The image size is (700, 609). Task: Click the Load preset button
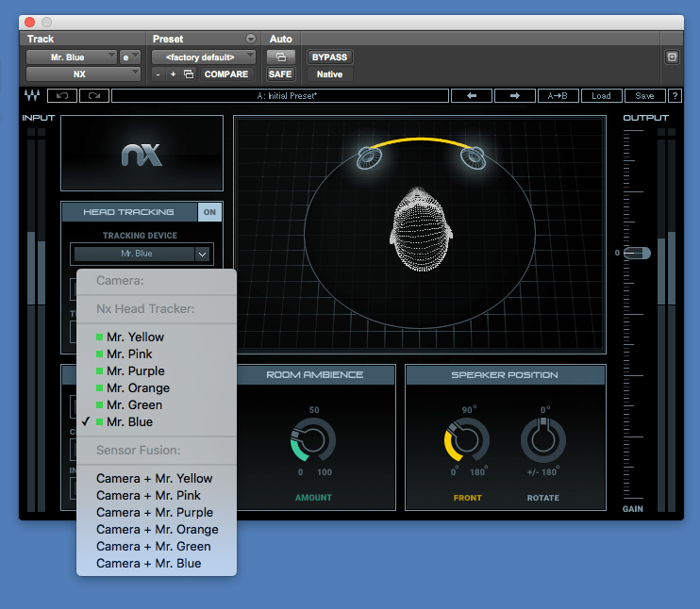pyautogui.click(x=601, y=95)
